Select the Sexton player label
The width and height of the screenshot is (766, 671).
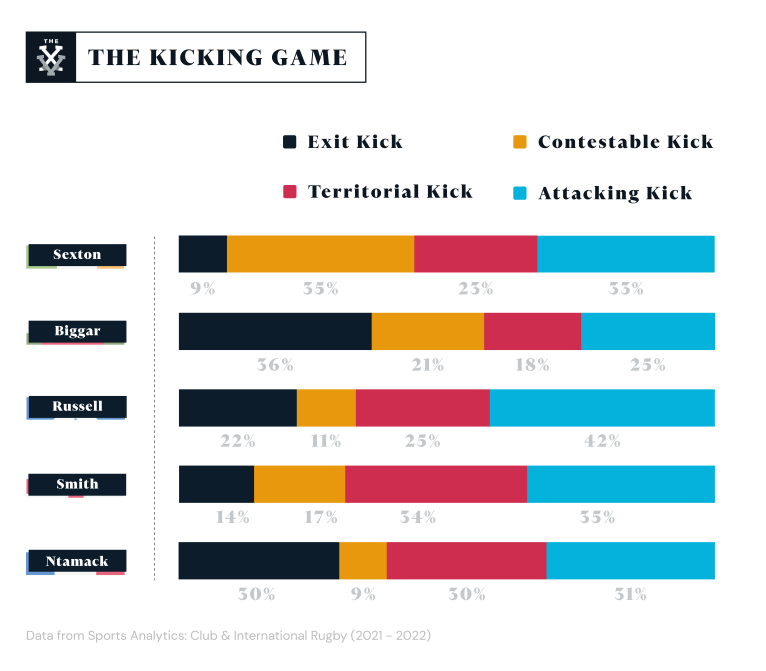point(77,254)
